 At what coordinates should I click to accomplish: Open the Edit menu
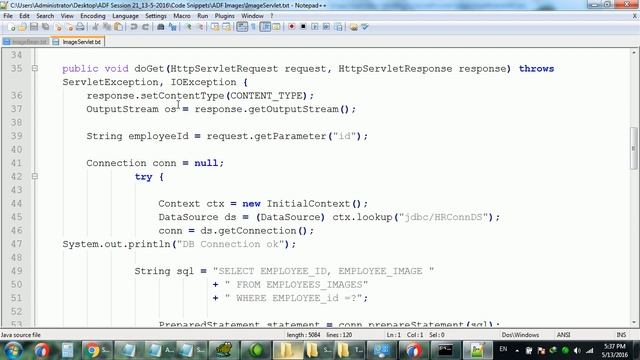(x=24, y=16)
